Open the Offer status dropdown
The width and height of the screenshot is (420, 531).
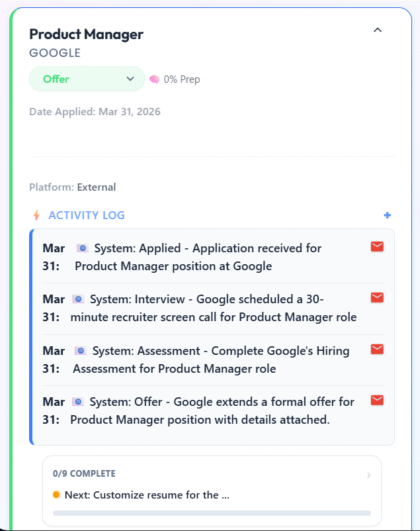(87, 78)
